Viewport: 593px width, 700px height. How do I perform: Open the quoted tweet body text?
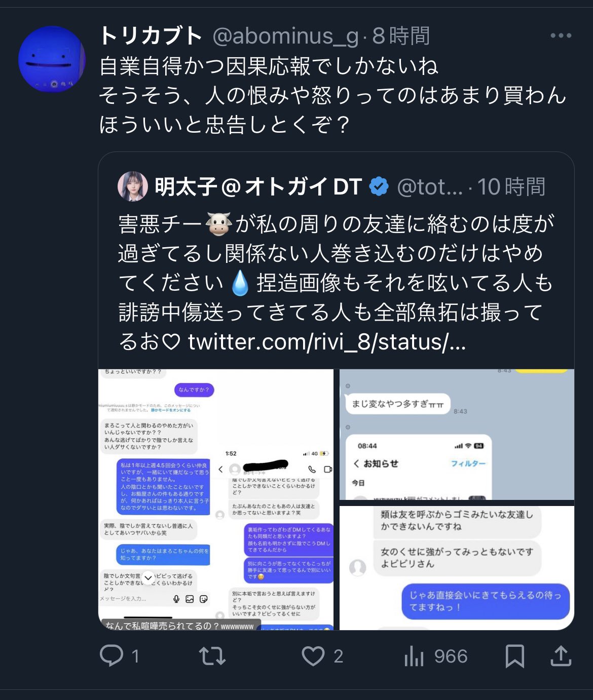pyautogui.click(x=336, y=283)
